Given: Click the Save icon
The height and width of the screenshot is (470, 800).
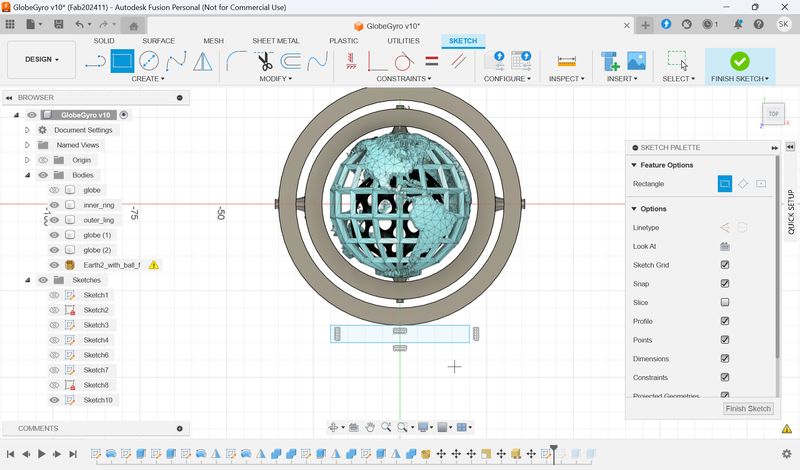Looking at the screenshot, I should (x=59, y=24).
